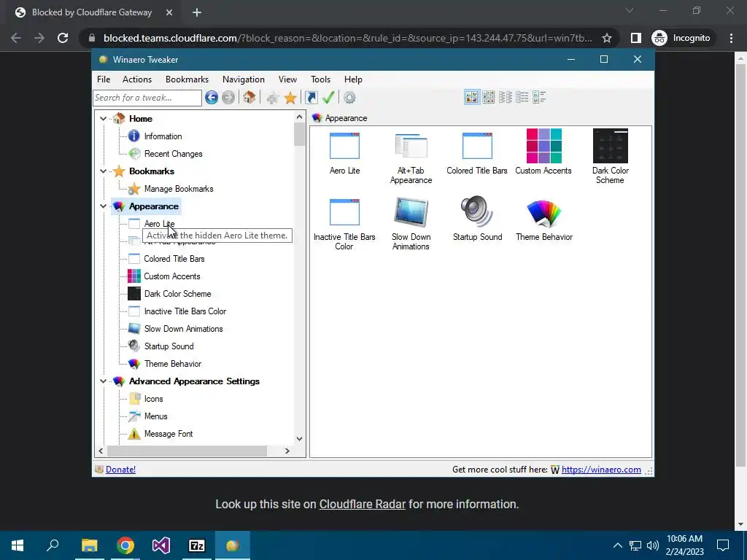Select Custom Accents in the tree

[x=172, y=276]
